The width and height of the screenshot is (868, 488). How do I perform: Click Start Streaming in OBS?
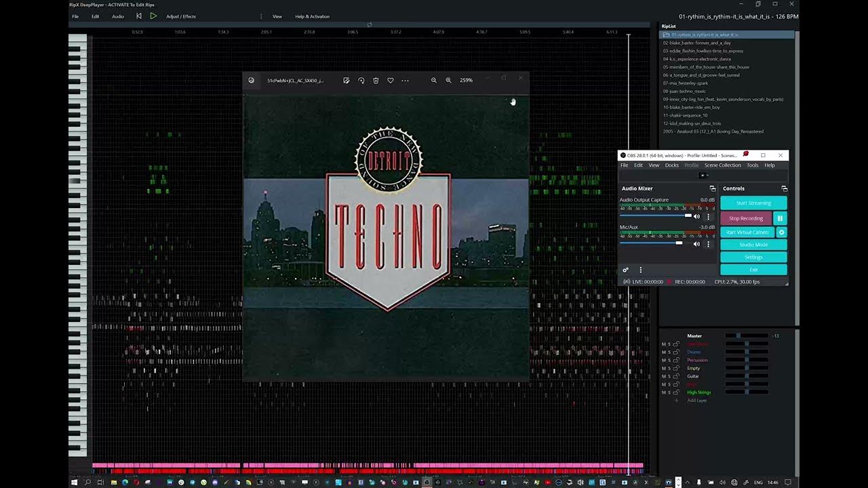coord(753,203)
